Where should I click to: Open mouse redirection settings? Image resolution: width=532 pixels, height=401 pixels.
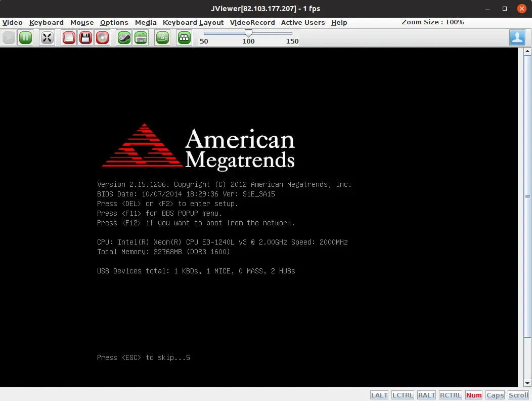click(x=123, y=37)
